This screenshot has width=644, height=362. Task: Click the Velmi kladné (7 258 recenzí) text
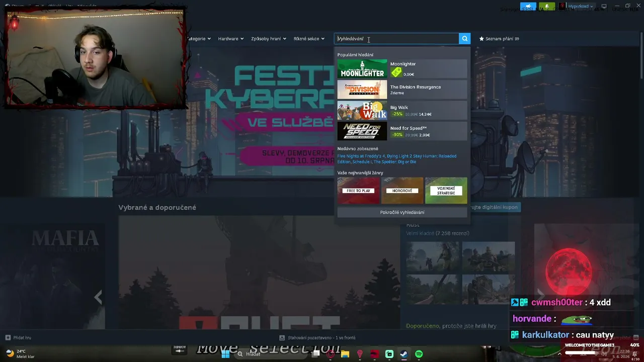(438, 233)
